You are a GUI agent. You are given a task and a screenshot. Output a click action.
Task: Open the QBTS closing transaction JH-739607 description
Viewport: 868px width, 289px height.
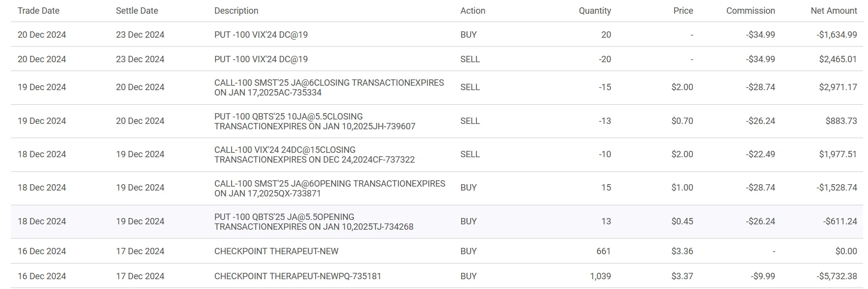pos(315,121)
